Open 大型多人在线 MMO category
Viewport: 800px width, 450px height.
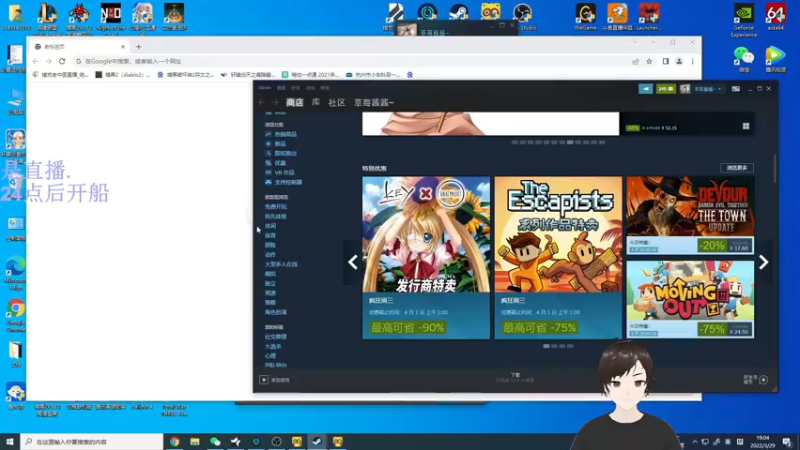point(281,264)
